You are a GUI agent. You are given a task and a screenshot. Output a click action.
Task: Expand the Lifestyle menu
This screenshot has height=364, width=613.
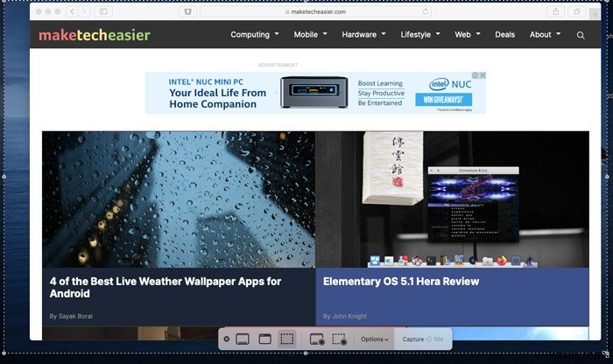420,34
